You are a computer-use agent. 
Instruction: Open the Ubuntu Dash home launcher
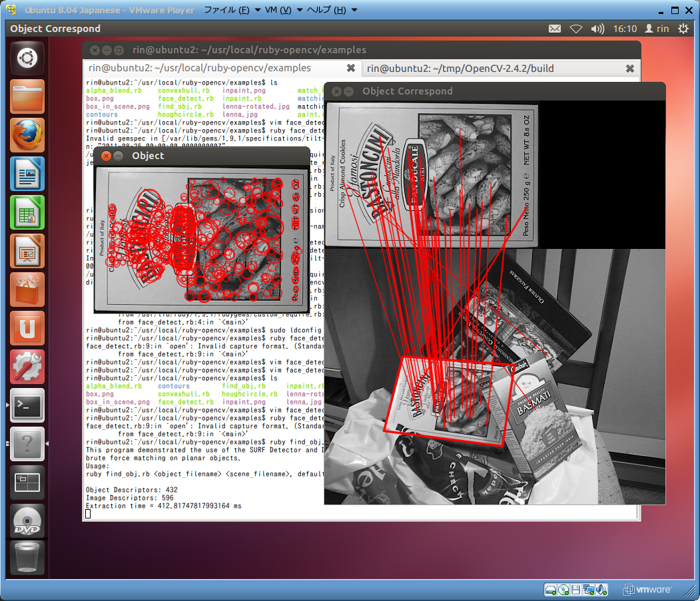point(27,57)
